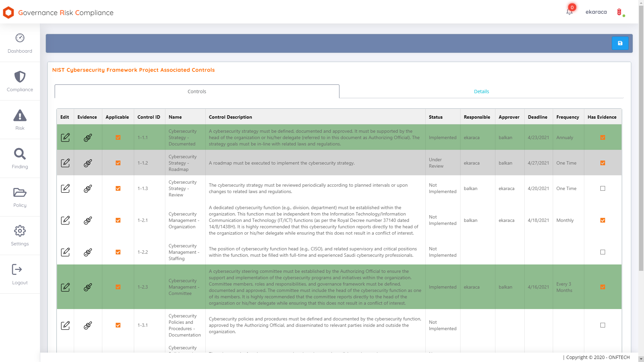Edit control 1-1.1
The height and width of the screenshot is (362, 644).
[x=65, y=137]
